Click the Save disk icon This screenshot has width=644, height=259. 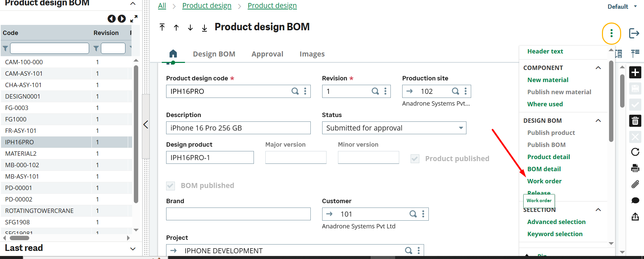[x=635, y=88]
